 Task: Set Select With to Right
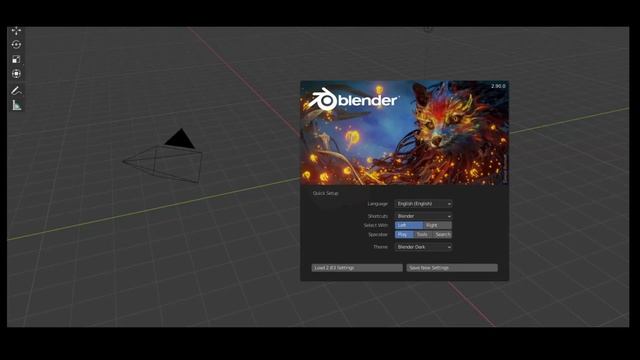coord(438,225)
